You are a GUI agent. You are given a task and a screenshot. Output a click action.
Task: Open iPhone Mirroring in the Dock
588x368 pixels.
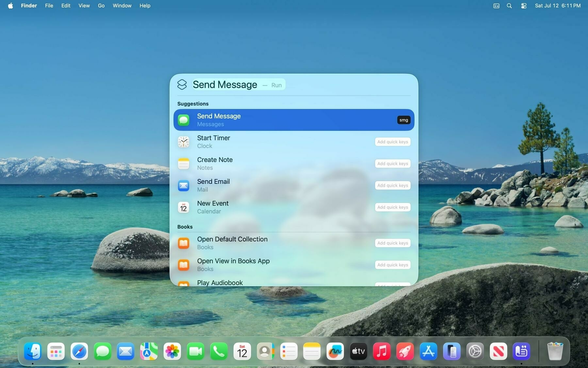[x=452, y=351]
